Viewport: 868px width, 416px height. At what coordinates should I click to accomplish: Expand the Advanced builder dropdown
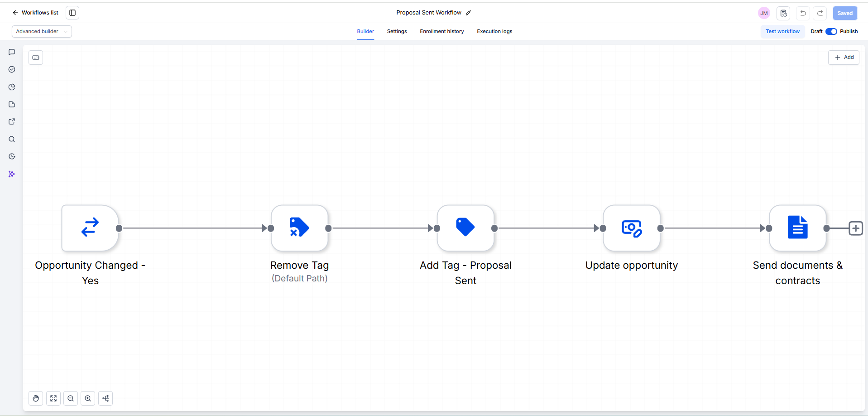[42, 31]
